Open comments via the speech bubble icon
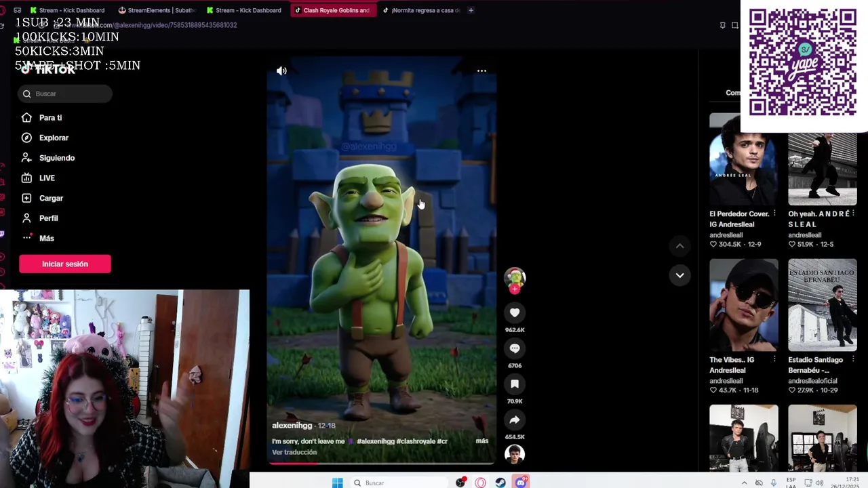The height and width of the screenshot is (488, 868). tap(515, 348)
